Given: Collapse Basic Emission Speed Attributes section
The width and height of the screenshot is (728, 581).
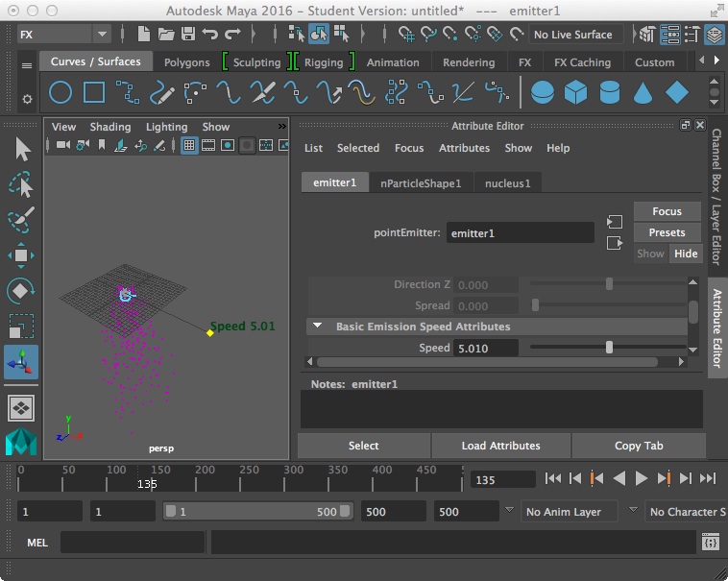Looking at the screenshot, I should tap(318, 326).
